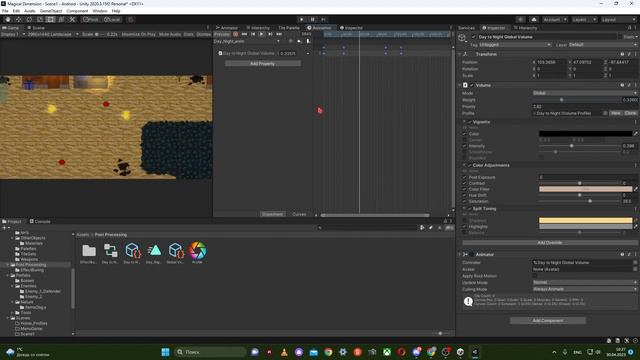The height and width of the screenshot is (360, 640).
Task: Click the Add Component button
Action: coord(548,320)
